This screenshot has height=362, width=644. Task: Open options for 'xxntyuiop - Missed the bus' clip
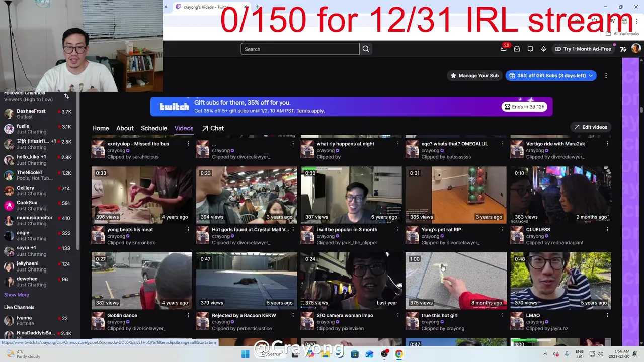click(x=189, y=144)
